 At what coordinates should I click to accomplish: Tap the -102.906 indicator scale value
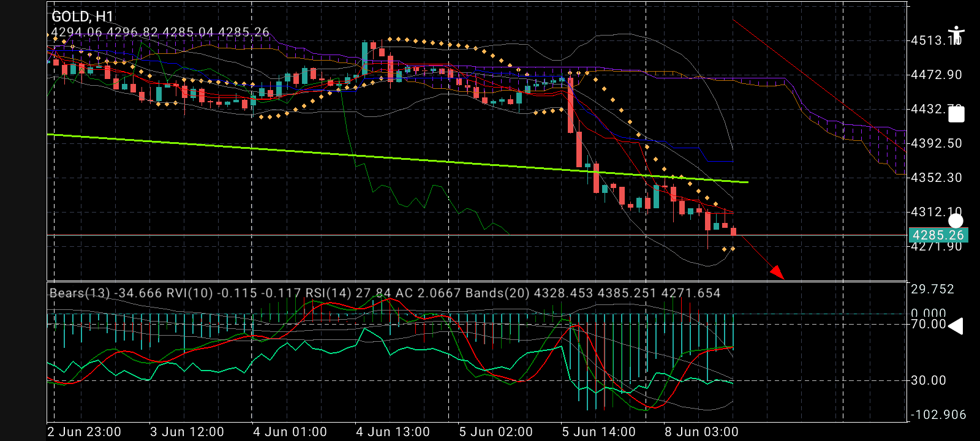938,415
